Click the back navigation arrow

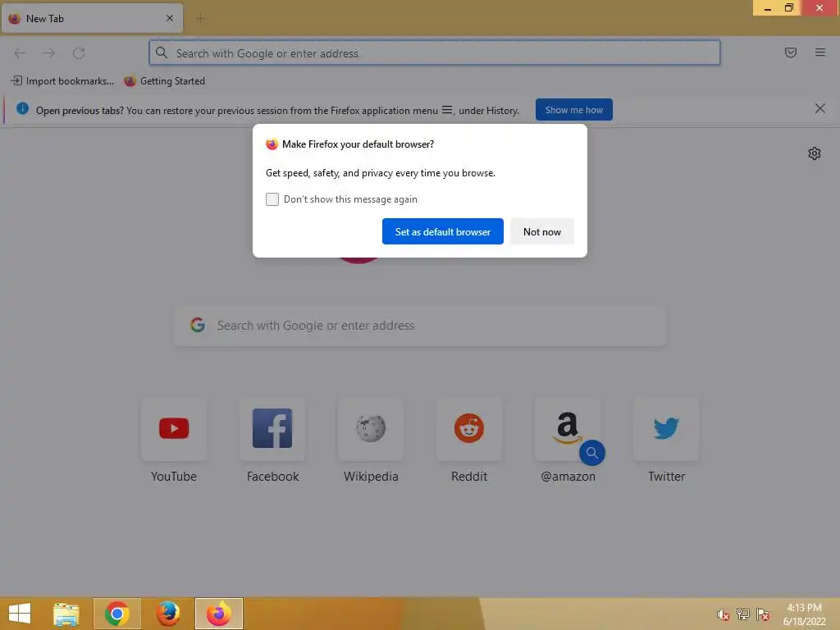click(20, 53)
